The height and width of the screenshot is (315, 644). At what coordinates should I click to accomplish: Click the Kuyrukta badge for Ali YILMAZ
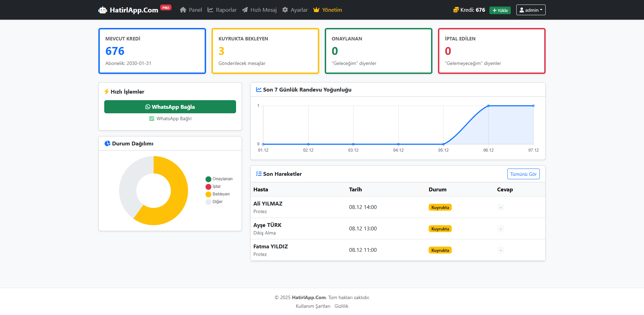coord(440,207)
